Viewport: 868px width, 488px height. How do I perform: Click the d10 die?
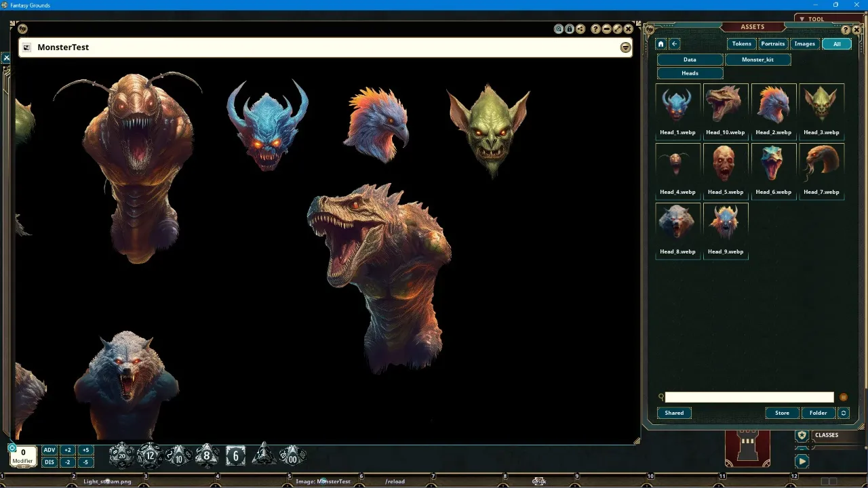point(178,455)
